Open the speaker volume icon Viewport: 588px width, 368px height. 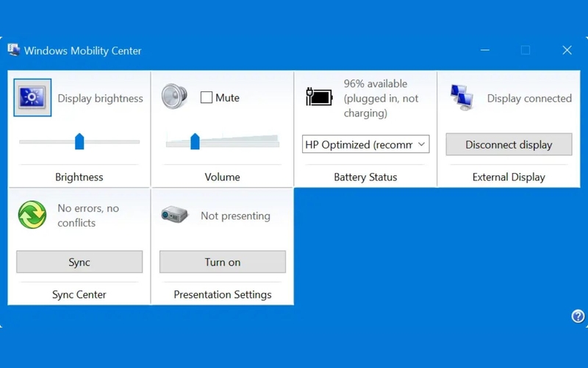[x=174, y=96]
